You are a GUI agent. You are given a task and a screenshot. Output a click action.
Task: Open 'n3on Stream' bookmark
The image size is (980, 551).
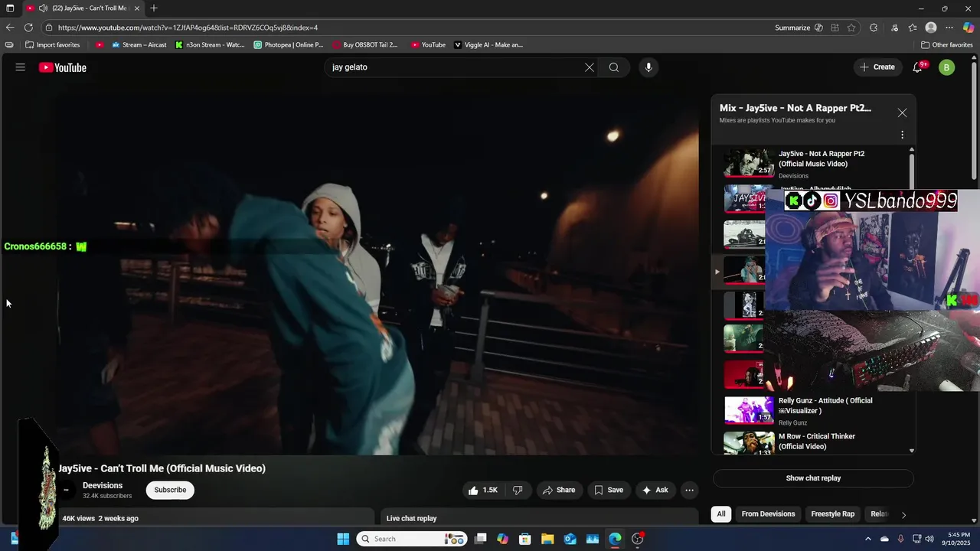pyautogui.click(x=210, y=45)
